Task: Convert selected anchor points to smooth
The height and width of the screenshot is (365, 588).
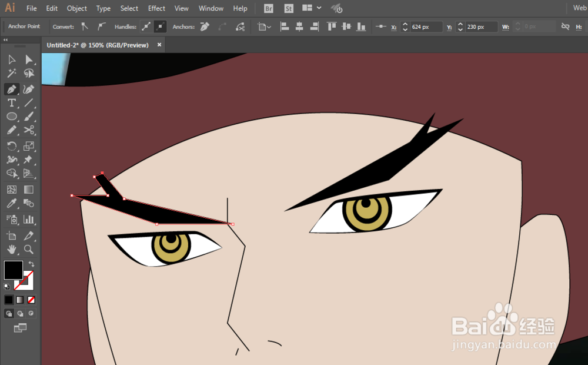Action: pos(101,26)
